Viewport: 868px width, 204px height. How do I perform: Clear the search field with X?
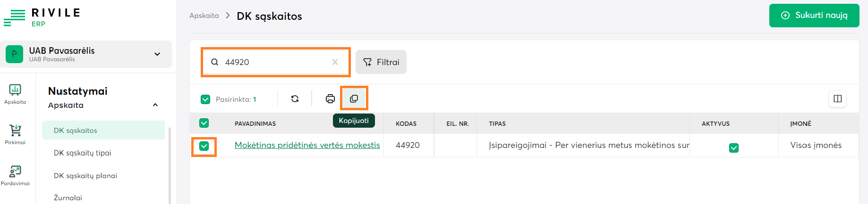335,62
